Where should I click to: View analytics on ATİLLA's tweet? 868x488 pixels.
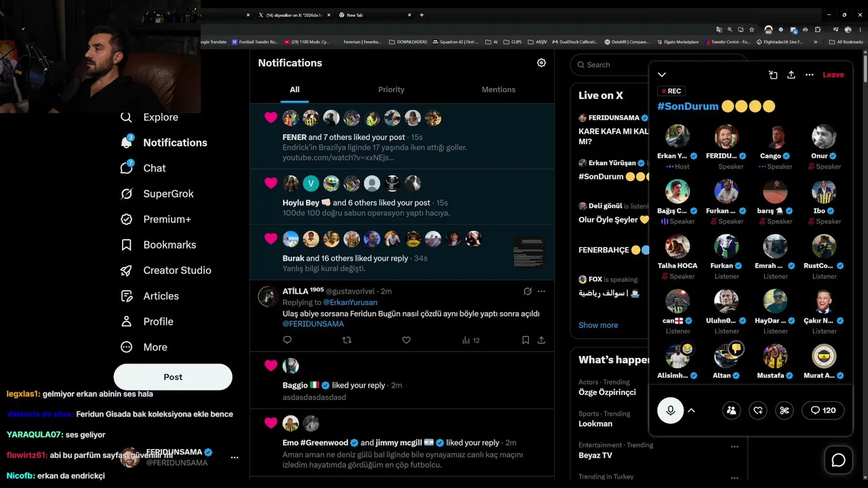click(x=471, y=340)
